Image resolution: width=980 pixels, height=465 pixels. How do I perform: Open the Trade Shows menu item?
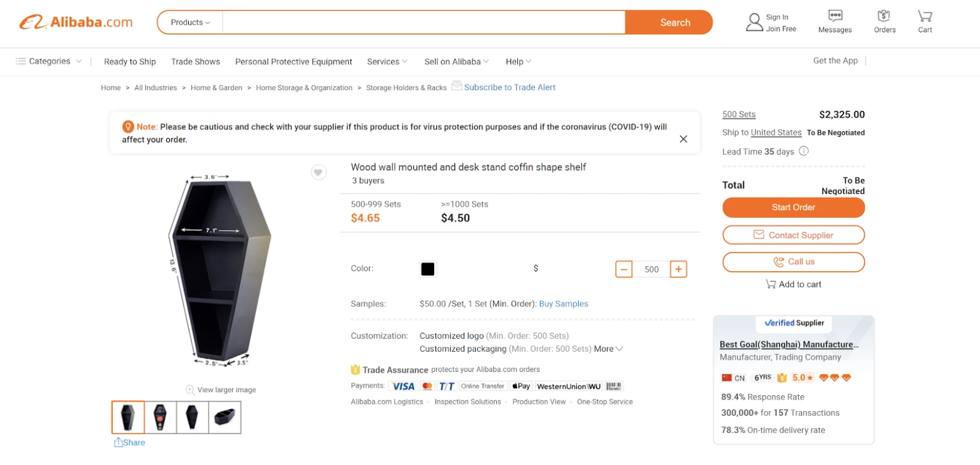(195, 61)
